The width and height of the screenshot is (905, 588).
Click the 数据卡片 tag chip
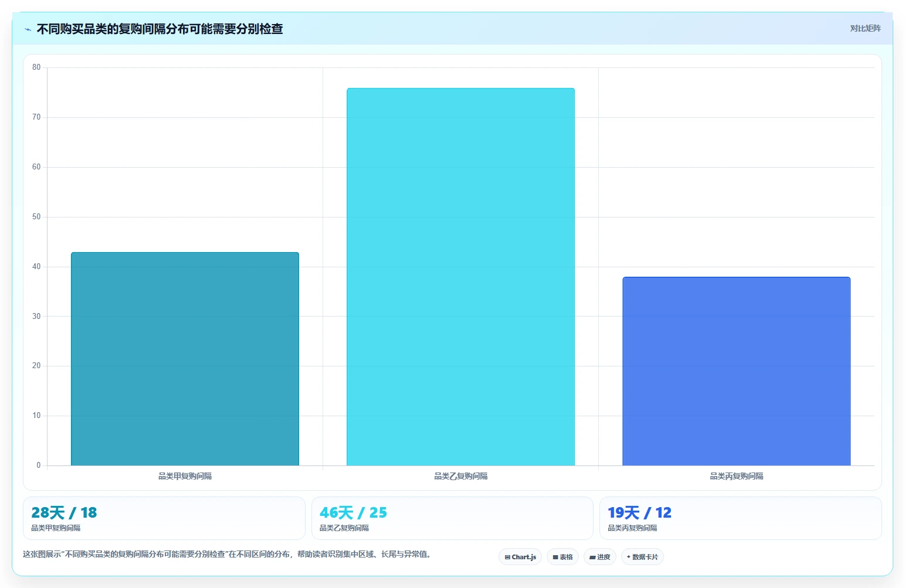(642, 557)
